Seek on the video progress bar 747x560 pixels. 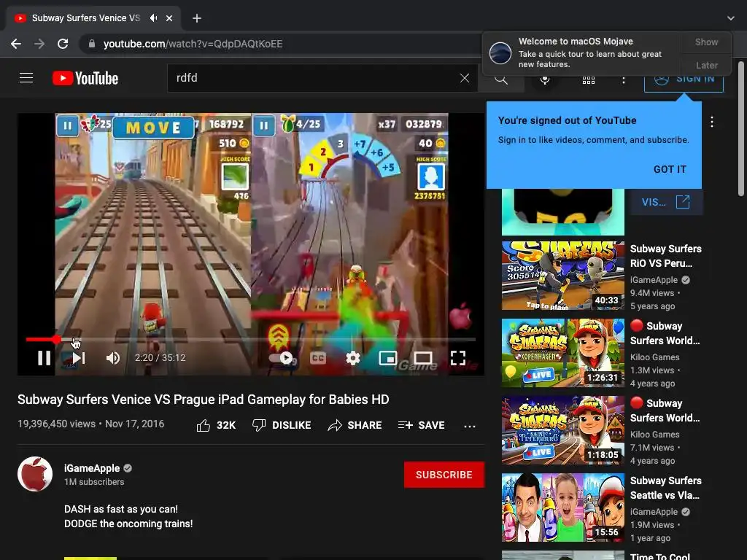251,340
